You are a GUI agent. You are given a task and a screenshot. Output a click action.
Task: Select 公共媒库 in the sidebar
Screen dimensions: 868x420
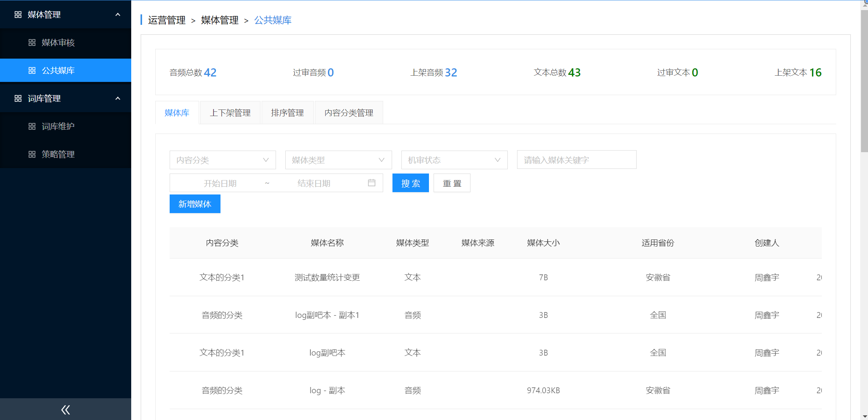[x=66, y=71]
